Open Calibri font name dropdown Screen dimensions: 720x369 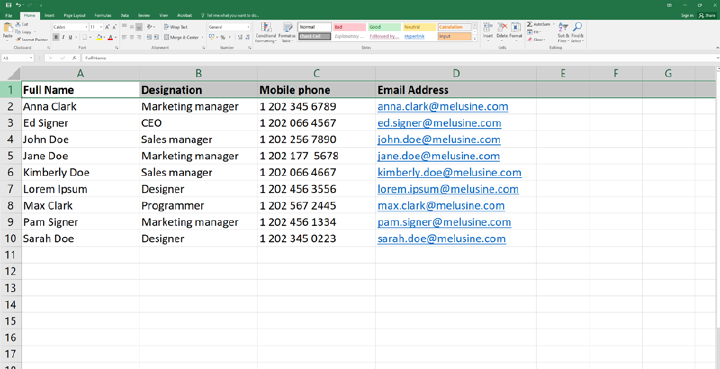tap(86, 27)
